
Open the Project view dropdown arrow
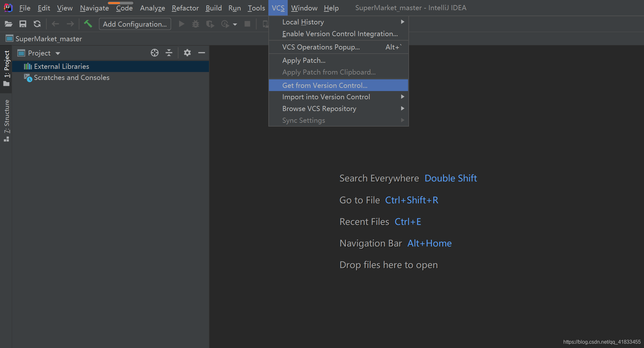pos(58,53)
